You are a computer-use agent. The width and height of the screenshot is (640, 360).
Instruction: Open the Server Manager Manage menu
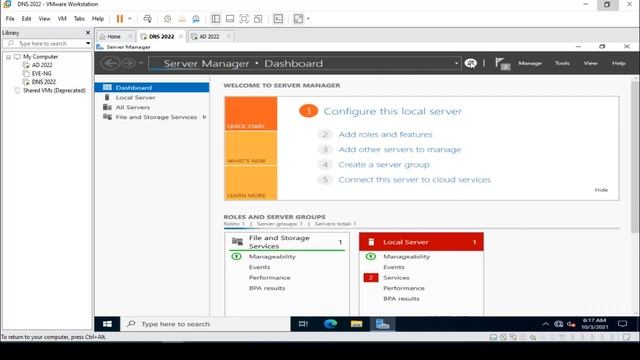click(x=530, y=63)
